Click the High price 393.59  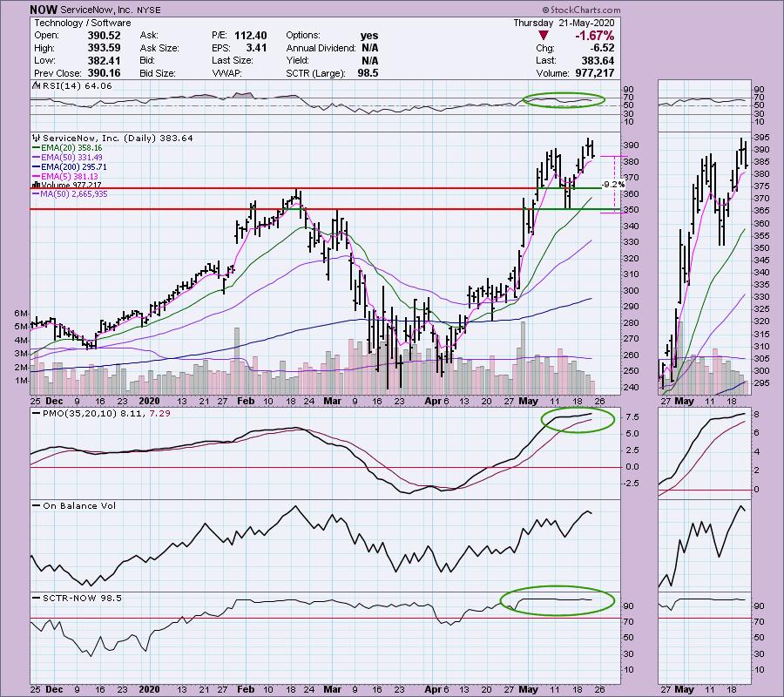coord(104,48)
